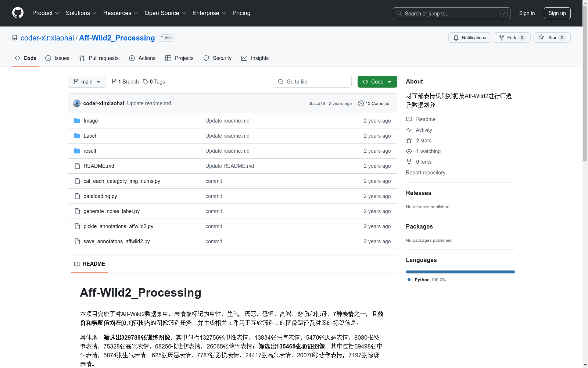Click the Sign in link

point(527,13)
